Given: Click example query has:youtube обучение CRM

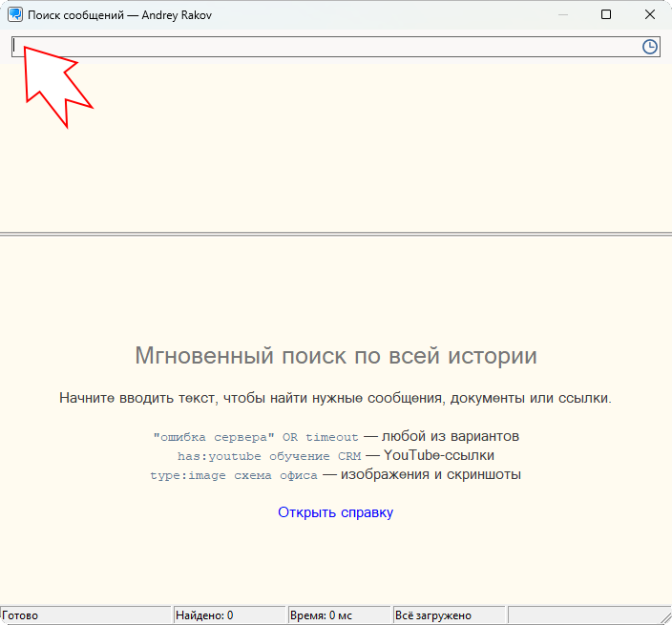Looking at the screenshot, I should pos(269,456).
